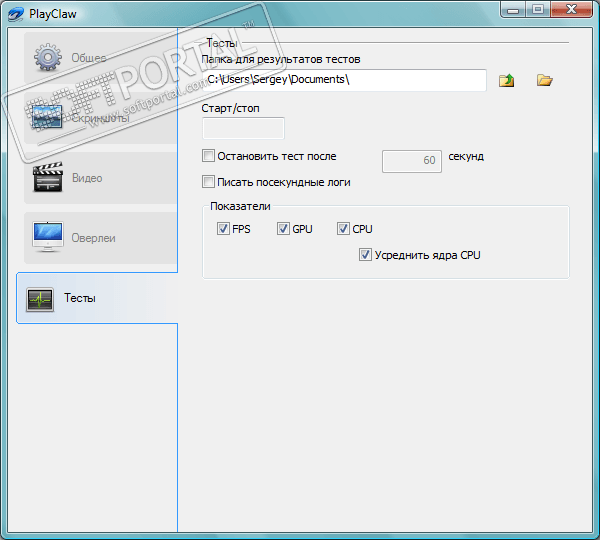This screenshot has height=540, width=600.
Task: Click the monitor icon for Оверлеи
Action: click(x=48, y=237)
